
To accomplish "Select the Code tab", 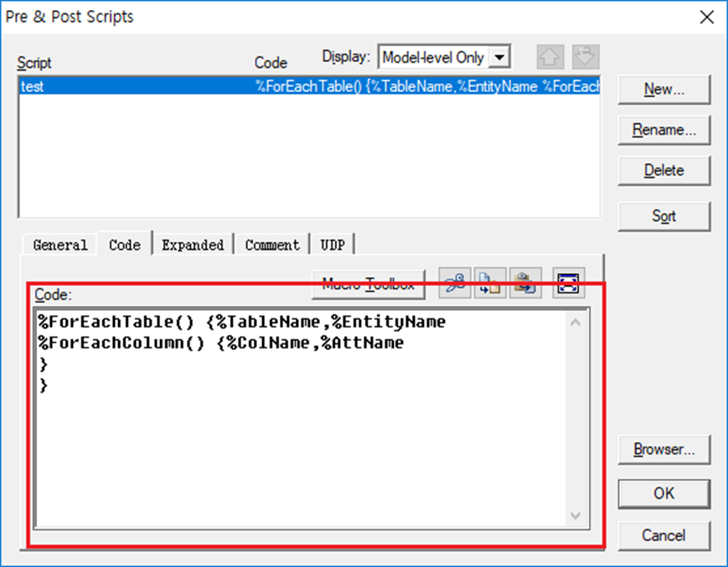I will pos(125,244).
